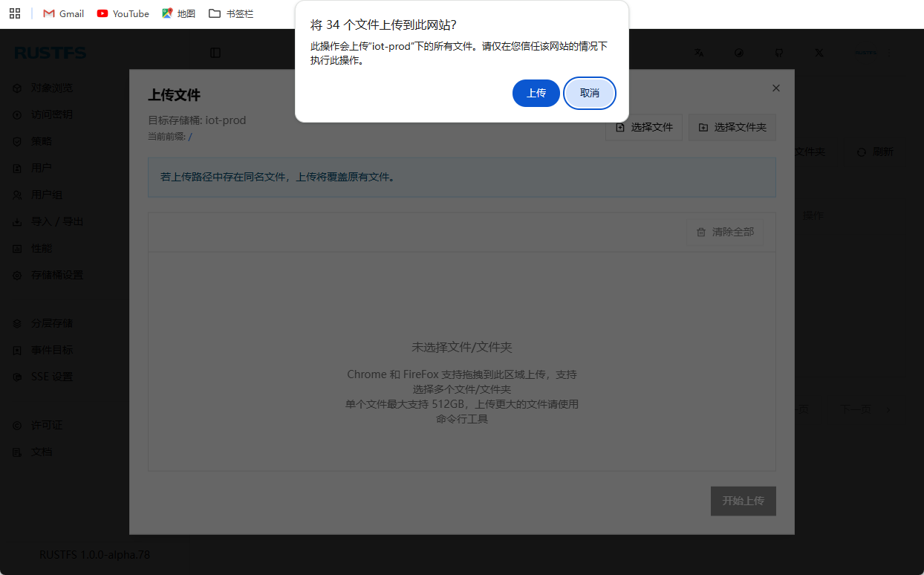
Task: Click the file drop zone 未选择文件/文件夹
Action: tap(462, 361)
